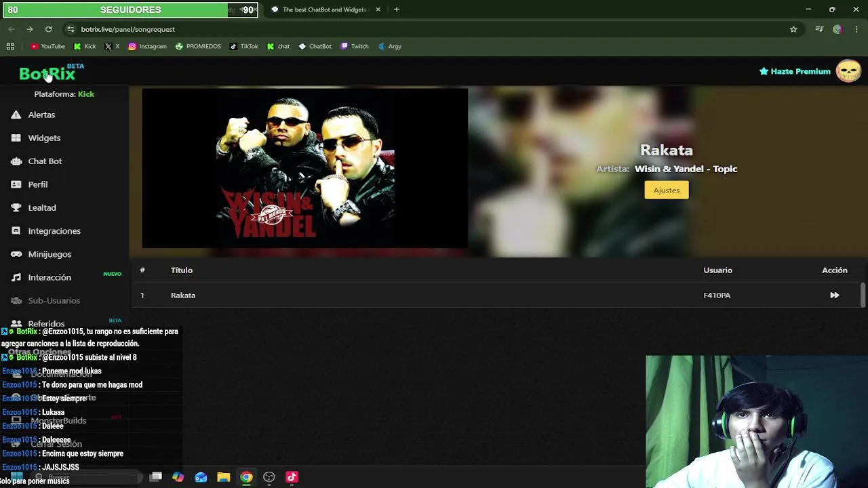868x488 pixels.
Task: Open File Explorer from the taskbar
Action: [224, 477]
